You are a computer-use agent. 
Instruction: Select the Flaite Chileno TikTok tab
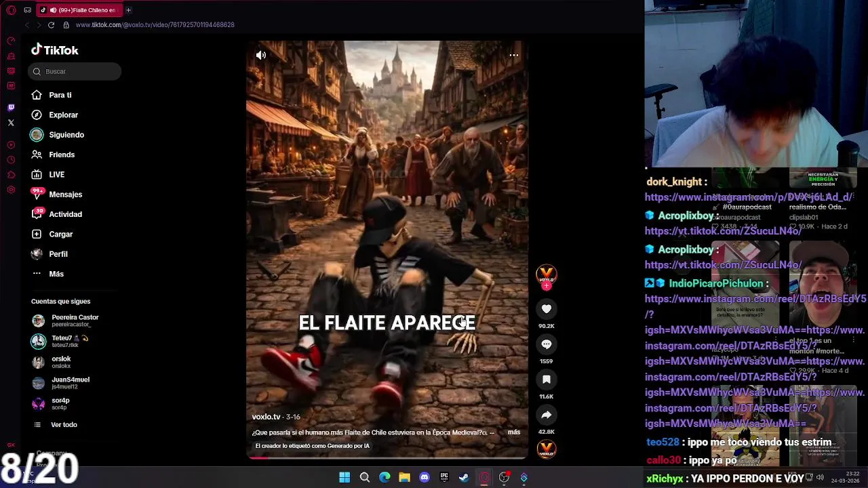[79, 10]
